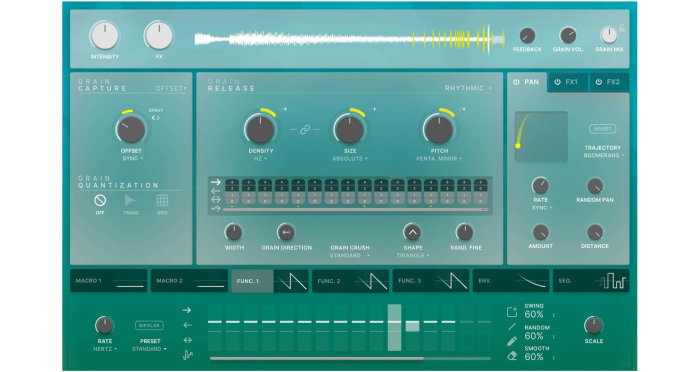
Task: Select random step icon in function editor
Action: [188, 355]
